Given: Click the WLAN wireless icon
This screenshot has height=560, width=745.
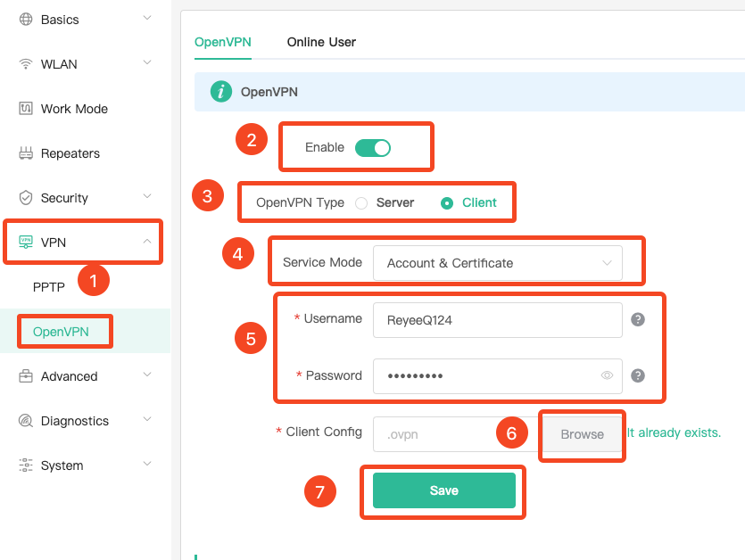Looking at the screenshot, I should point(26,63).
